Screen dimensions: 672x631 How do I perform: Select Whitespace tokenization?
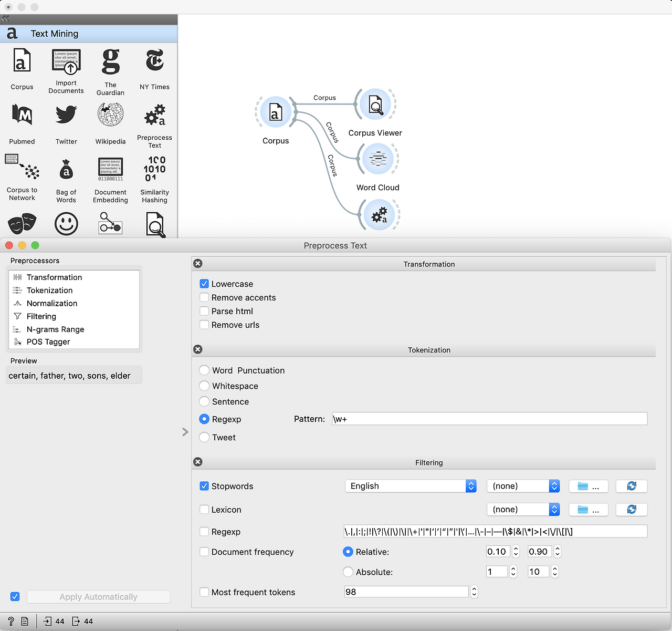pos(205,386)
